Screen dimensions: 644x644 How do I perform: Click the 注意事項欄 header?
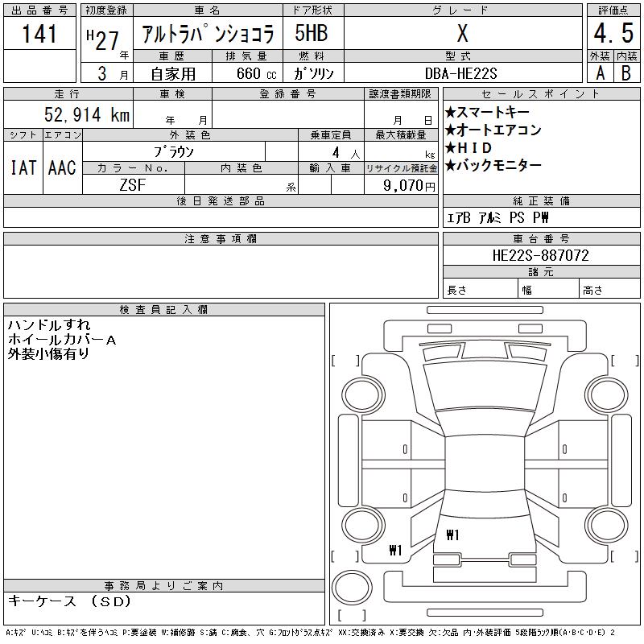221,238
